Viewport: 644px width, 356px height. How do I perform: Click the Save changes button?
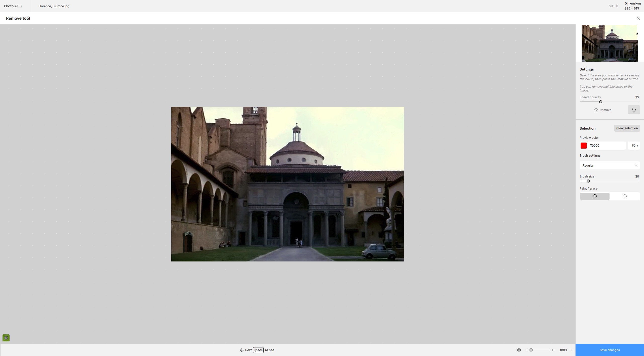coord(609,350)
